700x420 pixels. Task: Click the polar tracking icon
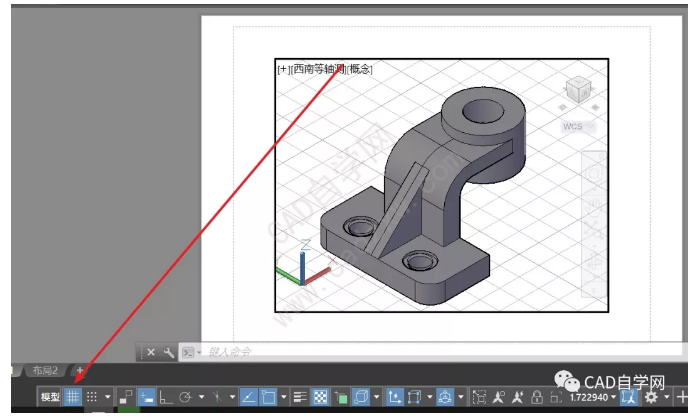point(185,397)
